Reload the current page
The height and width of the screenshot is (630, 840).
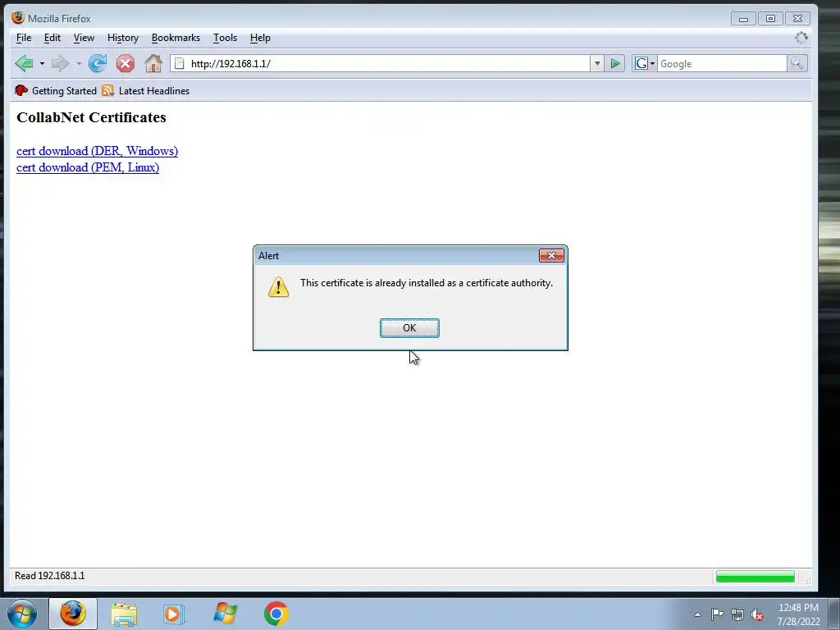(98, 64)
